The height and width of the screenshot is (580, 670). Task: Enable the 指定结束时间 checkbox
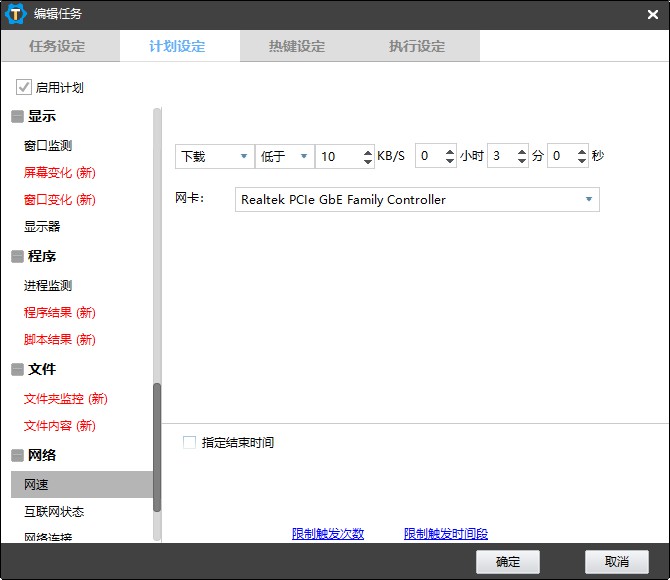pos(189,442)
